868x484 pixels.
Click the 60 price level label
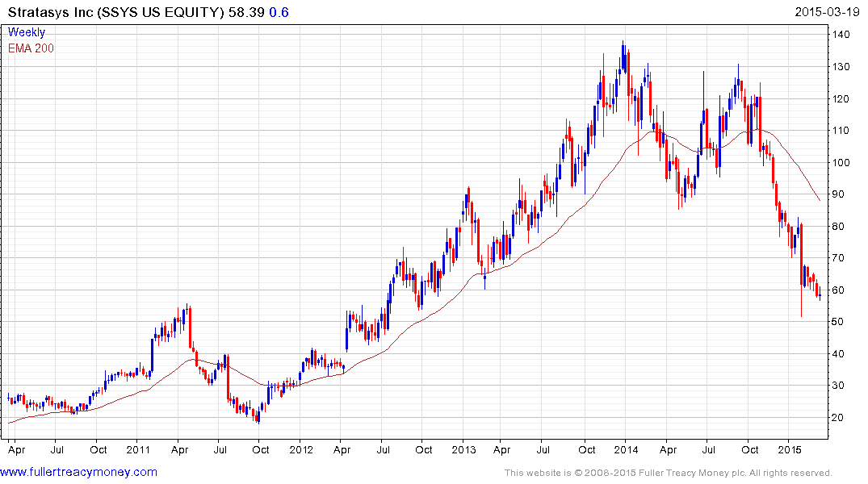[x=839, y=290]
